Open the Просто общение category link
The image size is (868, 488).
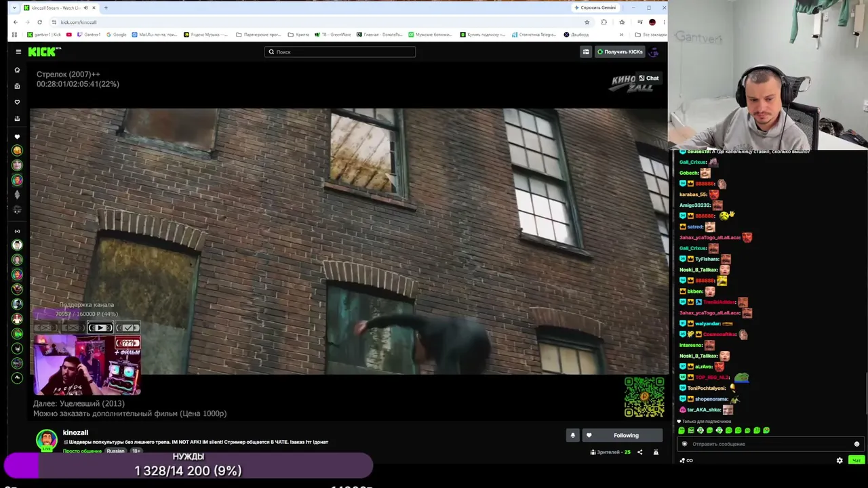pyautogui.click(x=82, y=451)
